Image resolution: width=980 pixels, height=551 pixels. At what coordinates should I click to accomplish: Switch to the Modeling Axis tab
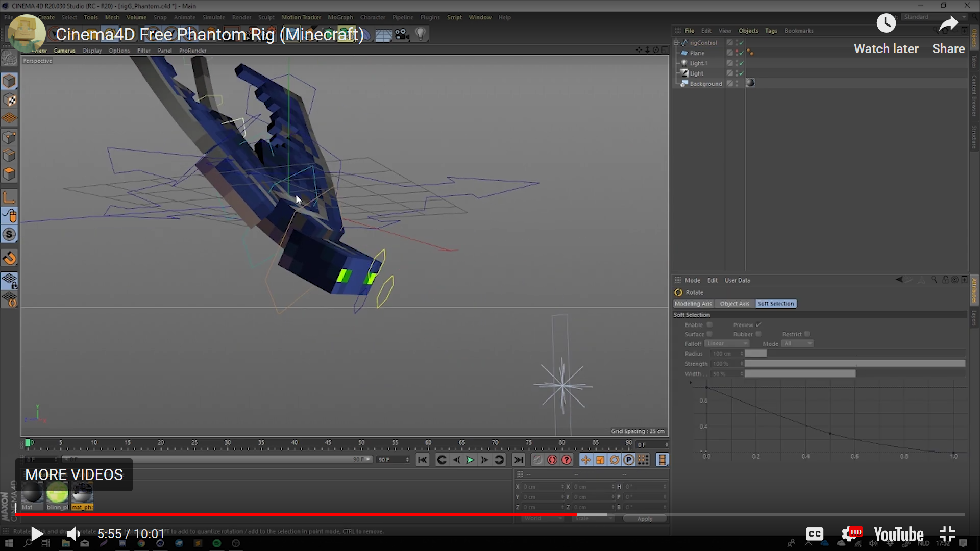[693, 304]
